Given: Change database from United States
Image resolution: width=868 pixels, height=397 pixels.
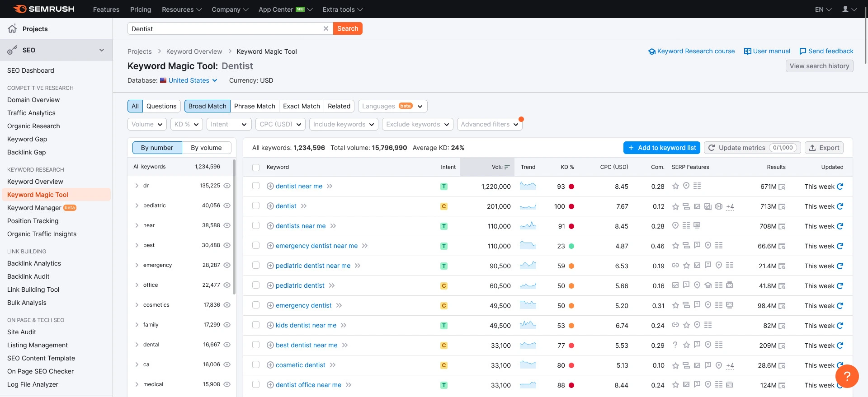Looking at the screenshot, I should click(x=189, y=80).
